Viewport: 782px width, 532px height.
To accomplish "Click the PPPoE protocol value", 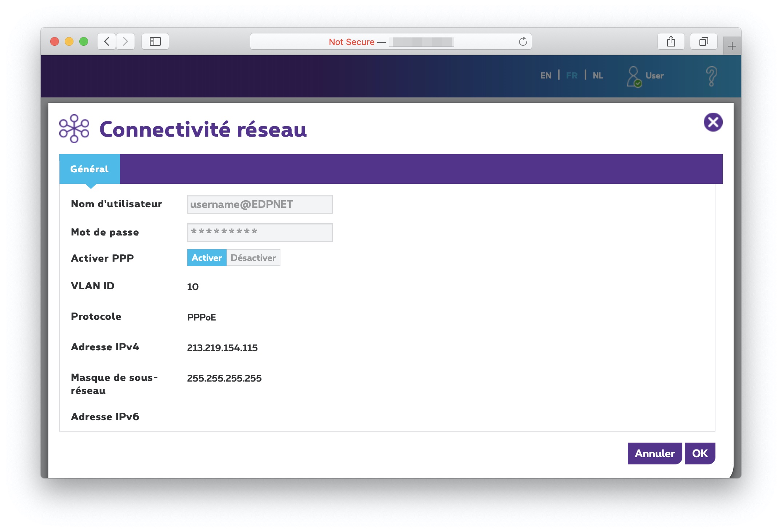I will coord(202,317).
